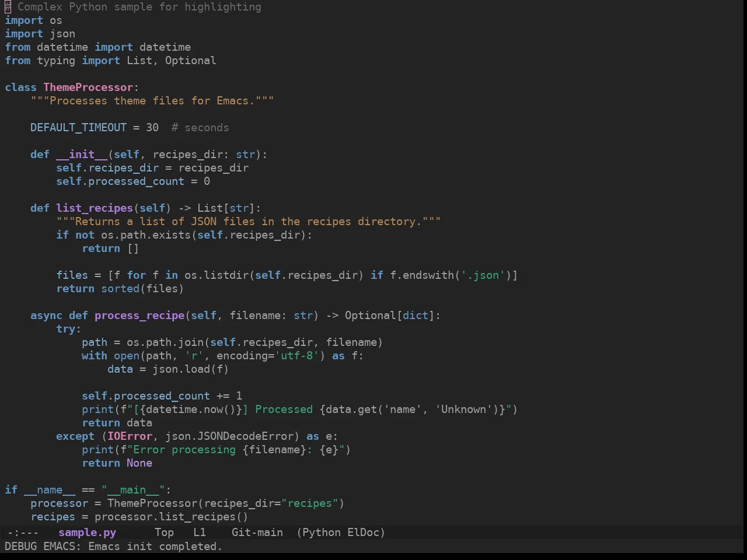The image size is (747, 560).
Task: Click the 'import json' line
Action: [40, 34]
